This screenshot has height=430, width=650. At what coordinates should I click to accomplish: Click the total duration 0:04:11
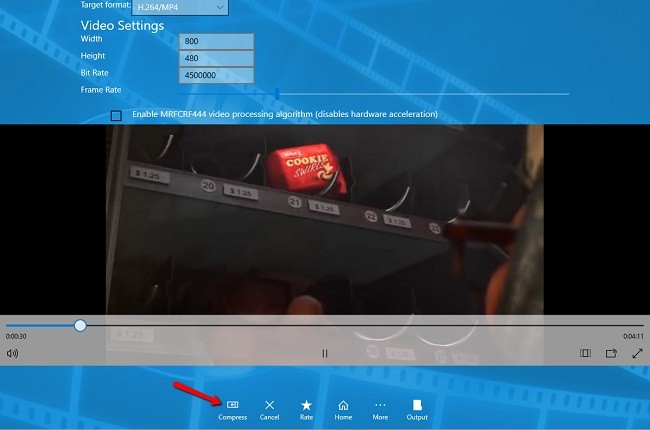pos(633,336)
